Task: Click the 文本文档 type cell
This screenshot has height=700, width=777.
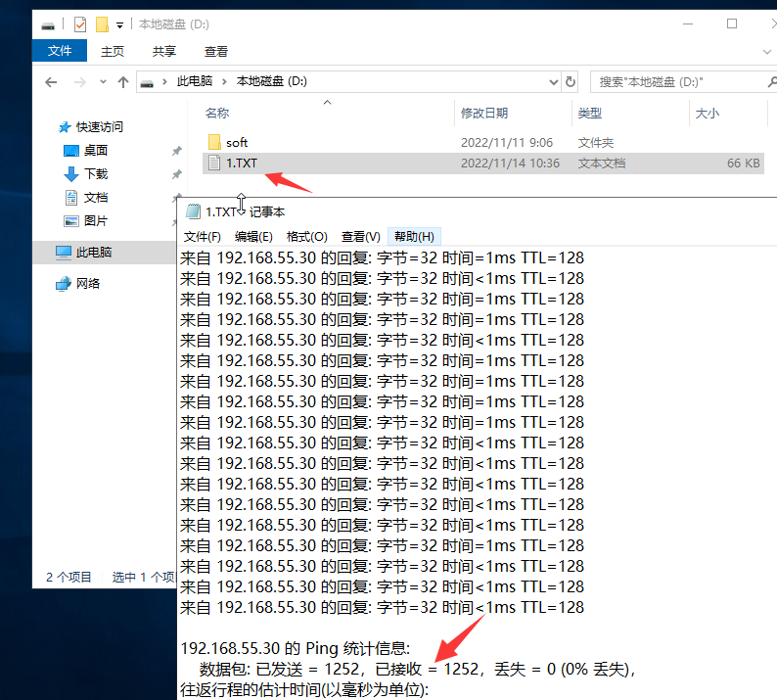Action: (602, 163)
